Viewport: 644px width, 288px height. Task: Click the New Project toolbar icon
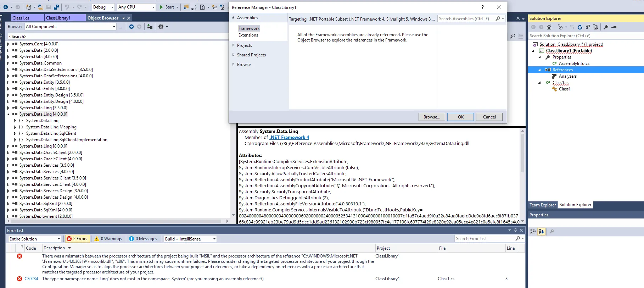pyautogui.click(x=29, y=7)
